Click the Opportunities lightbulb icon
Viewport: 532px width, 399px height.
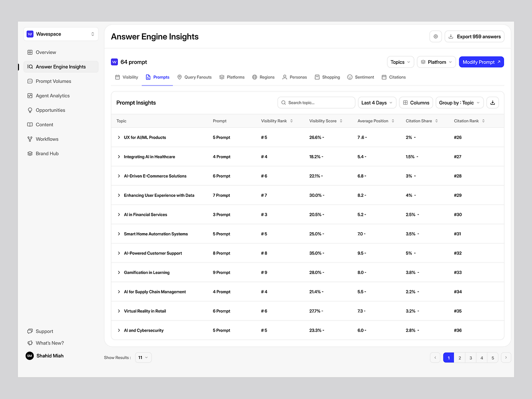coord(30,110)
